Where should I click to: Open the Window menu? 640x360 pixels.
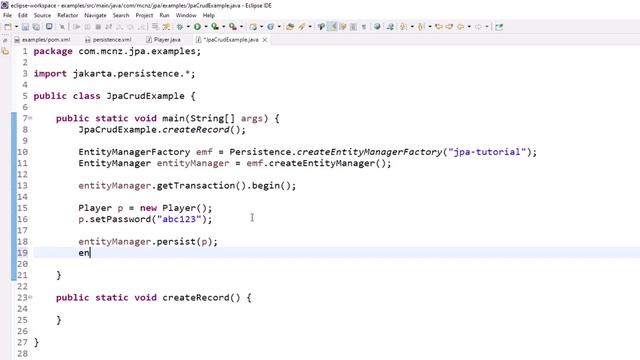coord(186,15)
